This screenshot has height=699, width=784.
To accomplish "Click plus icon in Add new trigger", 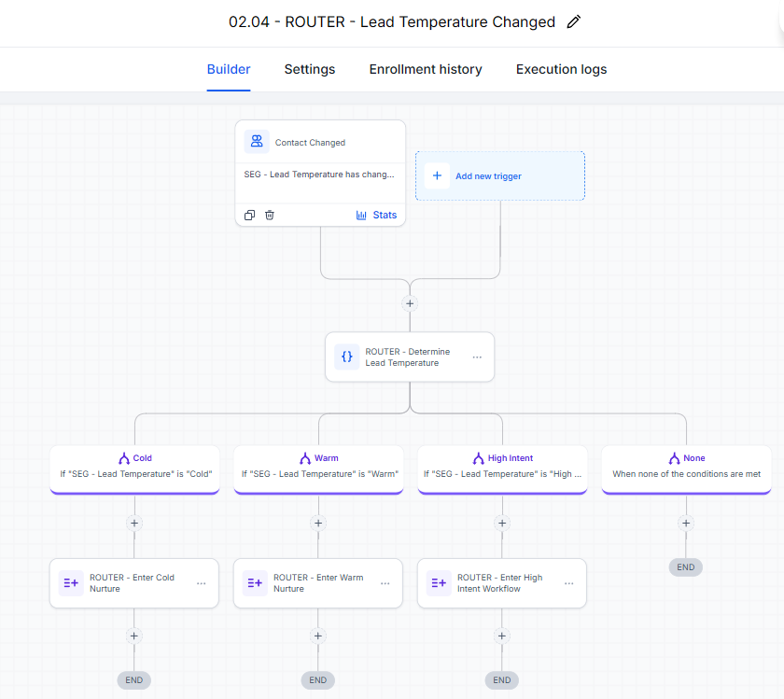I will point(437,176).
